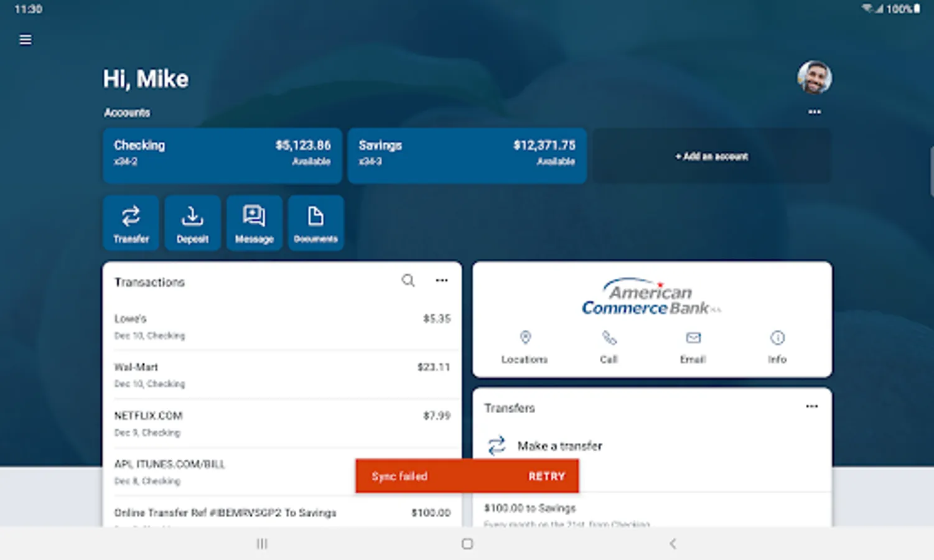934x560 pixels.
Task: Tap RETRY on the Sync failed banner
Action: tap(546, 476)
